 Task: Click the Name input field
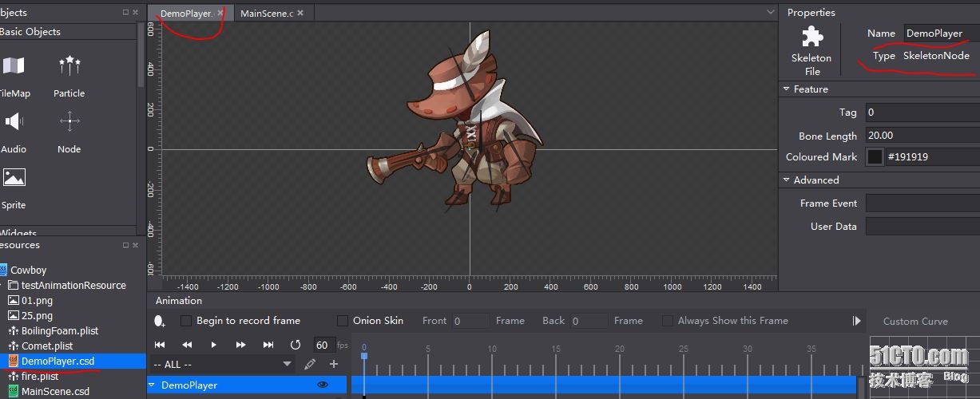click(x=942, y=34)
